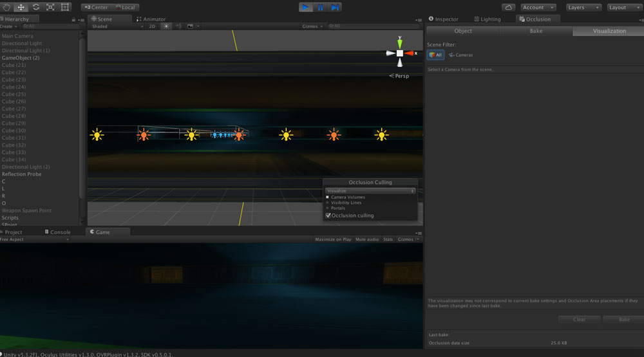The image size is (644, 357).
Task: Click the Pause button
Action: coord(321,7)
